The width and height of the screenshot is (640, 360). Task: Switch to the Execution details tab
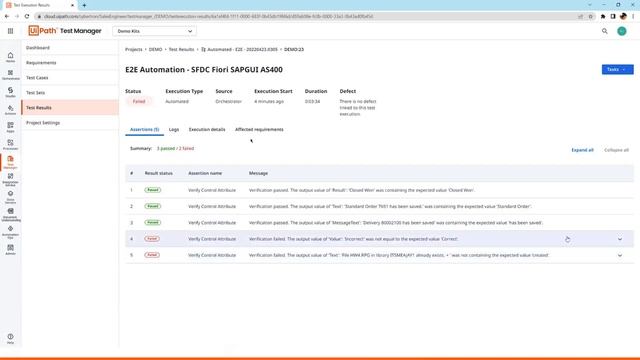(207, 129)
